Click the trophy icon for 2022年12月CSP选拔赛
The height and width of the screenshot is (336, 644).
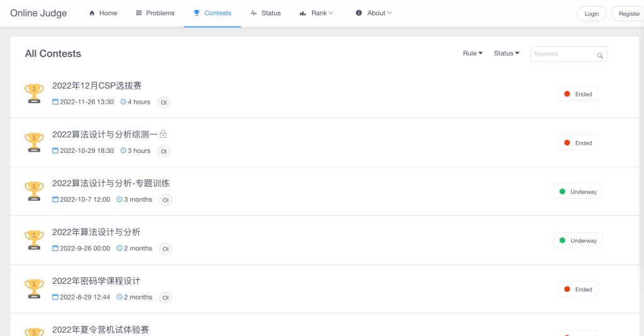34,93
